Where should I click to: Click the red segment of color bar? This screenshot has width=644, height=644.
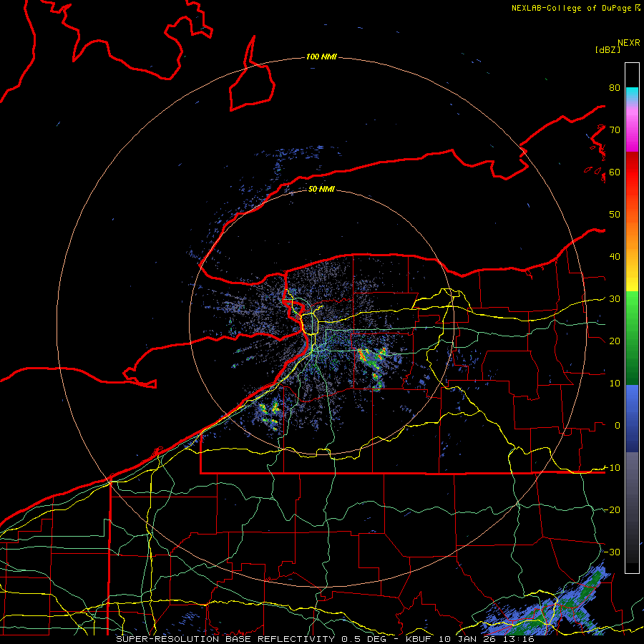point(632,172)
